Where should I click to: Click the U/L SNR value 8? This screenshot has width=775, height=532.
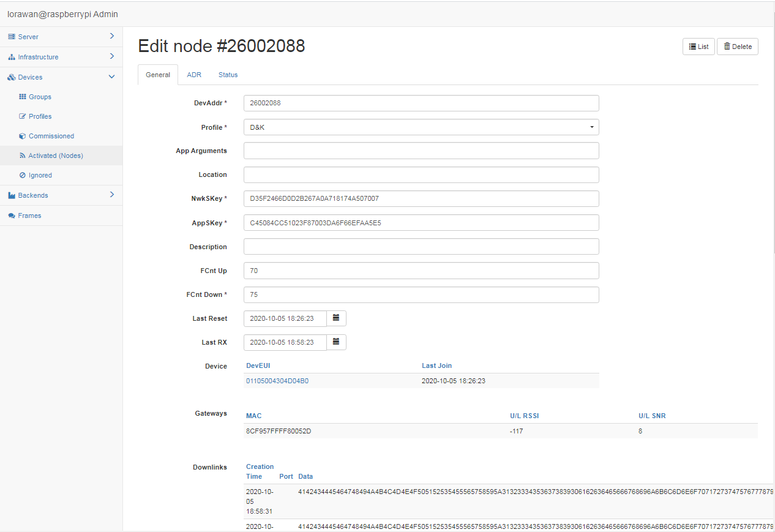(x=640, y=431)
